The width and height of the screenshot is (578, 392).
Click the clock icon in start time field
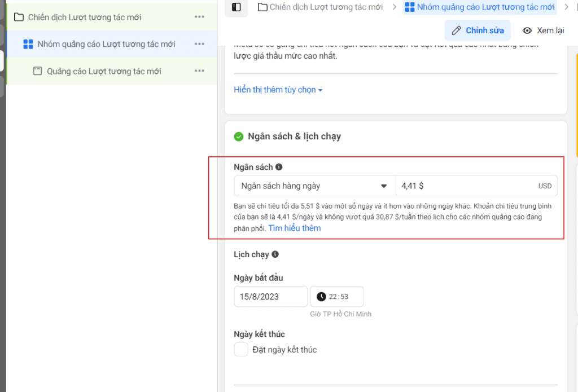(x=321, y=297)
